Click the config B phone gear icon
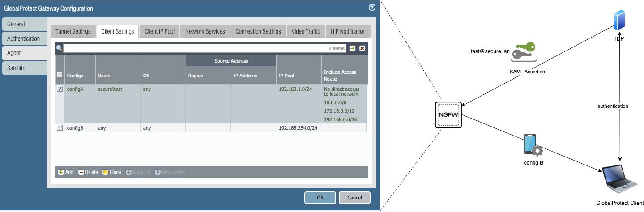This screenshot has width=644, height=212. pyautogui.click(x=533, y=145)
